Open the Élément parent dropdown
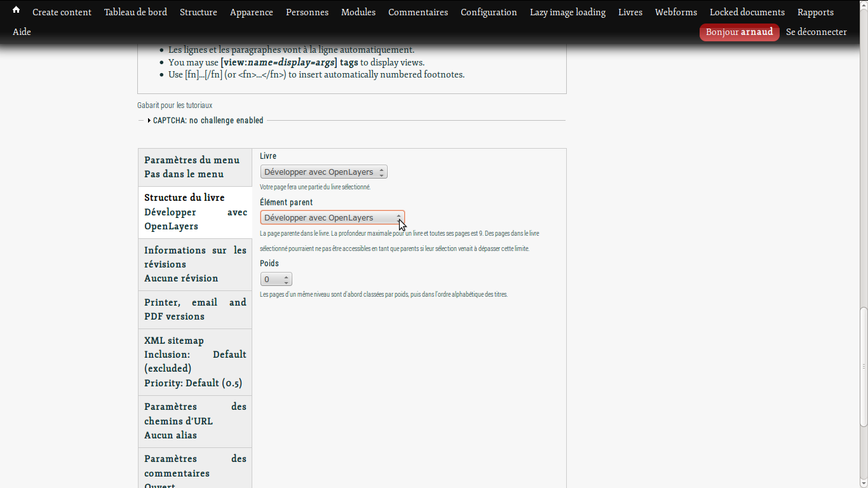 pos(332,218)
